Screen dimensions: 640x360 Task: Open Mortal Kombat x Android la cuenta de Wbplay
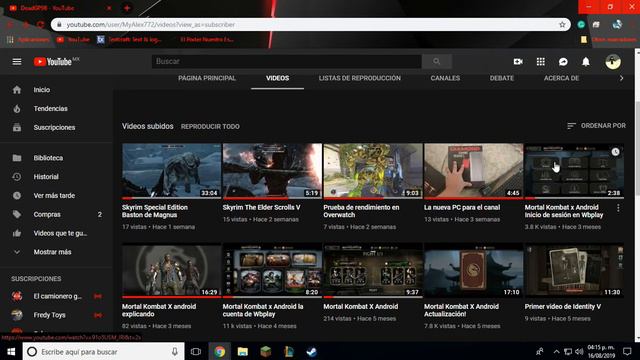[x=263, y=310]
